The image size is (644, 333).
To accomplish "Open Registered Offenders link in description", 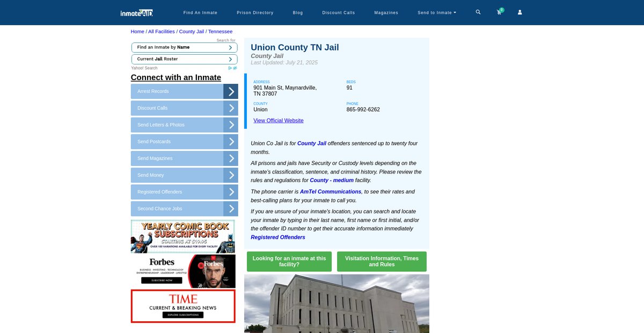I will [278, 237].
